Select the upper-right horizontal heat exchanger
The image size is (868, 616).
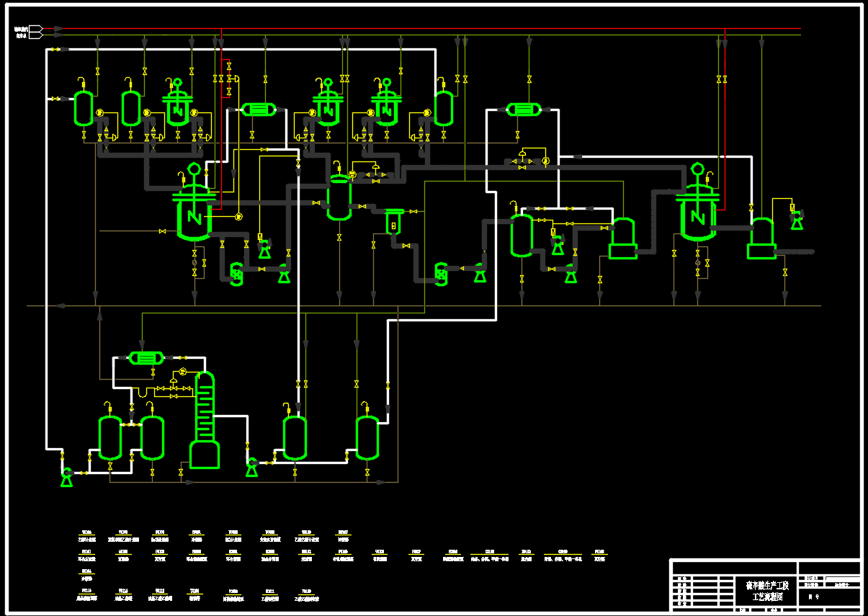tap(524, 110)
